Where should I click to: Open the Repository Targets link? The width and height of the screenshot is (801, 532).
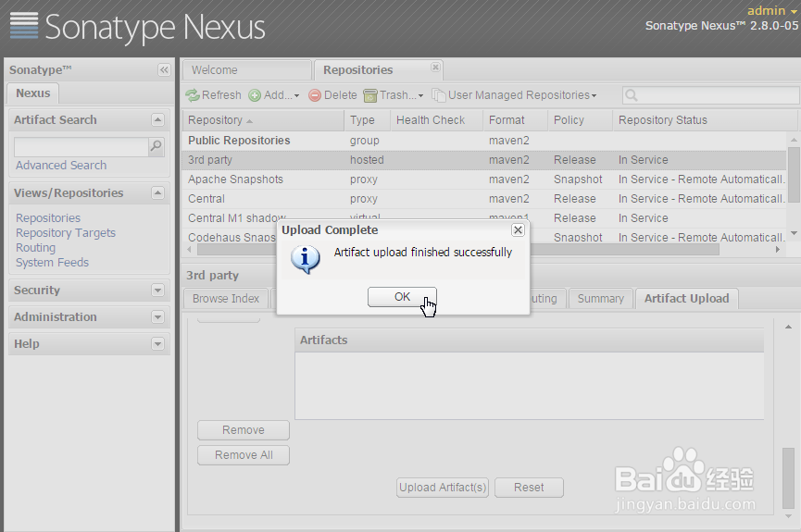66,233
